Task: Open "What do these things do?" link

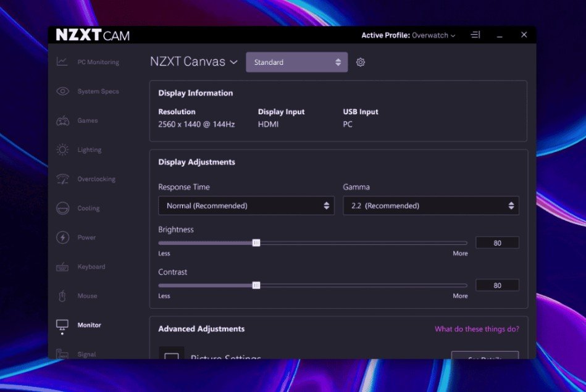Action: pyautogui.click(x=477, y=329)
